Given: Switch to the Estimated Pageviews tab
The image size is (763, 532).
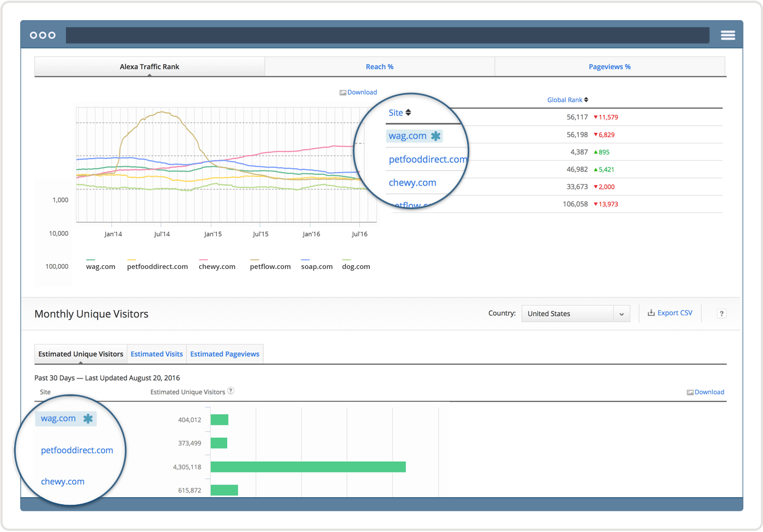Looking at the screenshot, I should [x=225, y=354].
